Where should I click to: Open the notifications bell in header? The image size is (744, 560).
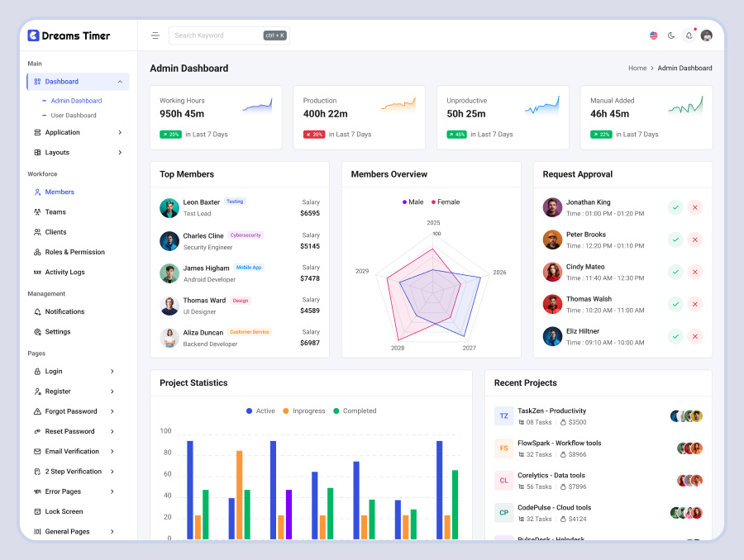[x=689, y=36]
